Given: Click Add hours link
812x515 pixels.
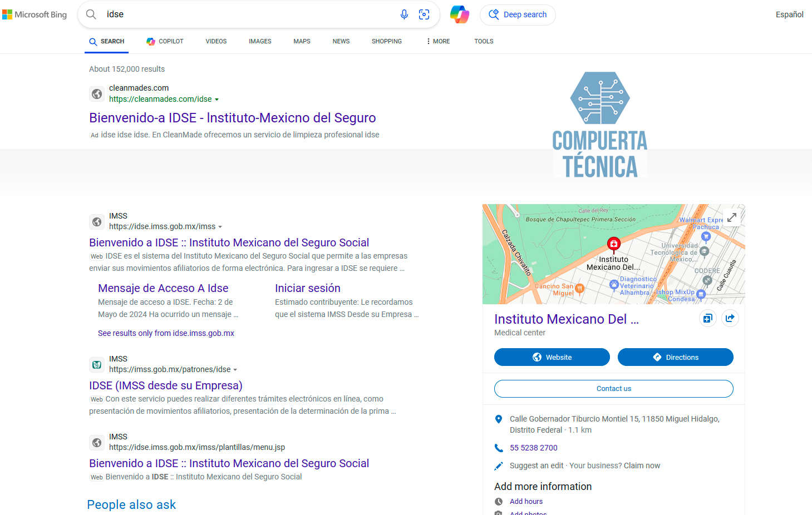Looking at the screenshot, I should coord(526,501).
